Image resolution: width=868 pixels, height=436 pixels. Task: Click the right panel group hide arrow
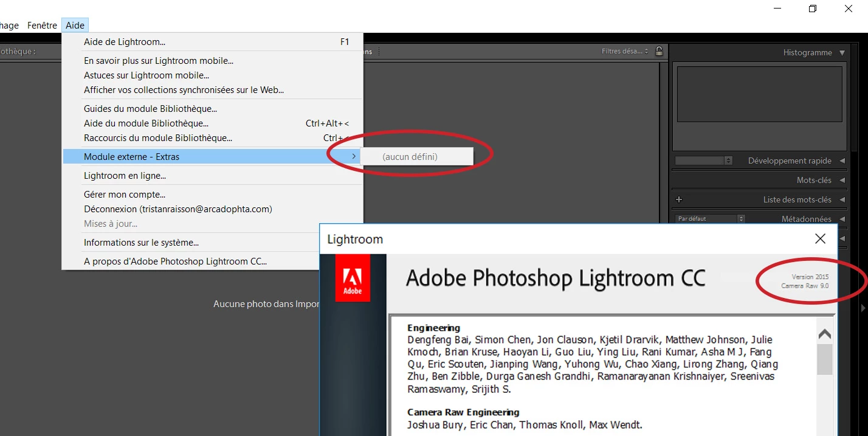click(x=864, y=308)
